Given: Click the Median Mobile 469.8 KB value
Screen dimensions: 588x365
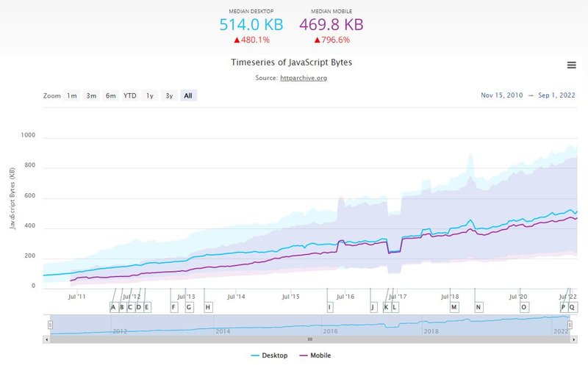Looking at the screenshot, I should (x=331, y=25).
